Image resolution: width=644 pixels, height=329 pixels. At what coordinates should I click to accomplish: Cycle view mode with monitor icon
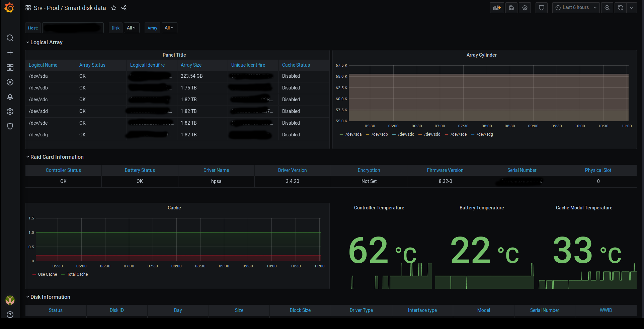coord(542,8)
